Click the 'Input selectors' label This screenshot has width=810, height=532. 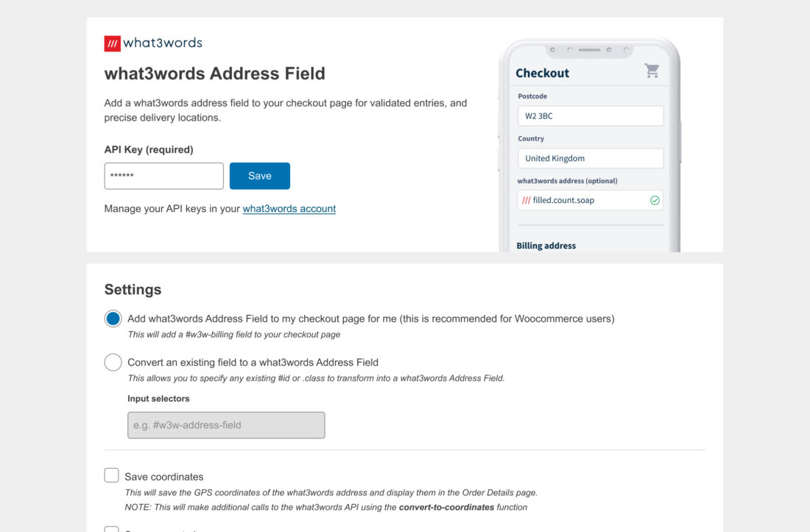coord(158,398)
